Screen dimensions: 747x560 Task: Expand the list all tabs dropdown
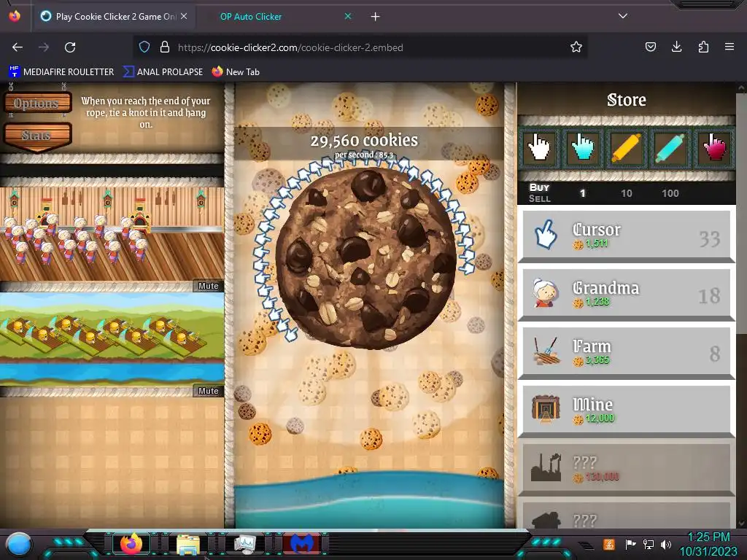623,16
